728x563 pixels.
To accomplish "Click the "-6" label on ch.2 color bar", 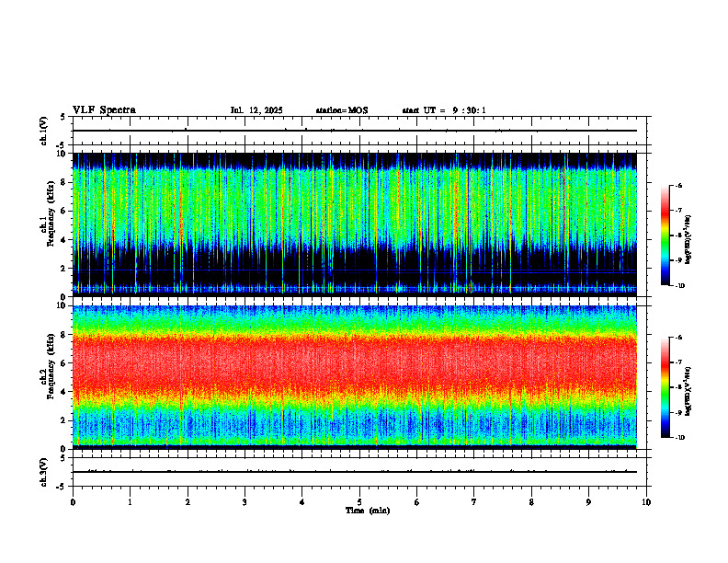I will click(678, 338).
